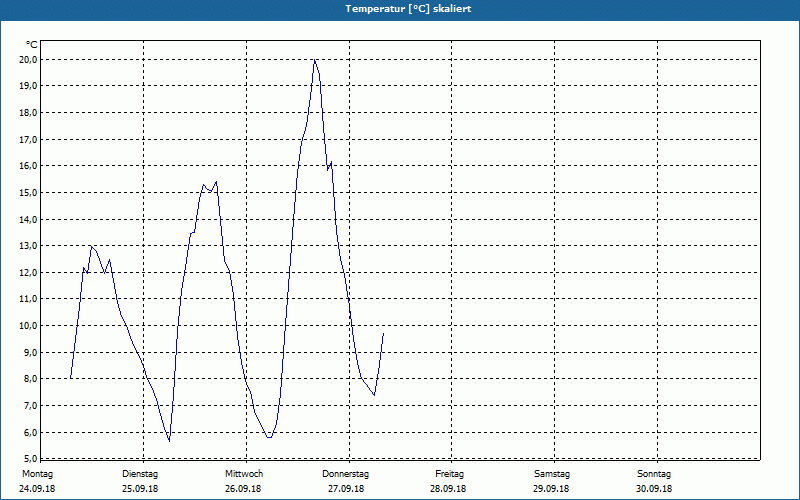Click the 12,0 y-axis label

click(29, 272)
